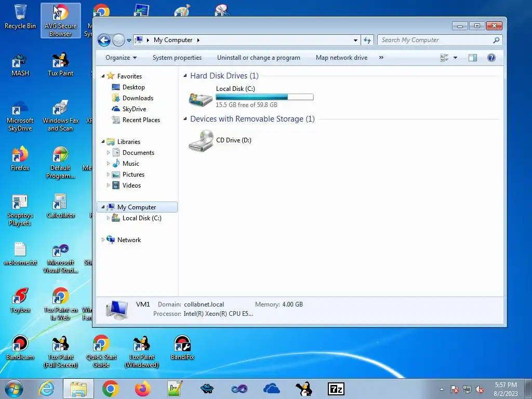Open the Quick Start Guide shortcut

click(101, 352)
